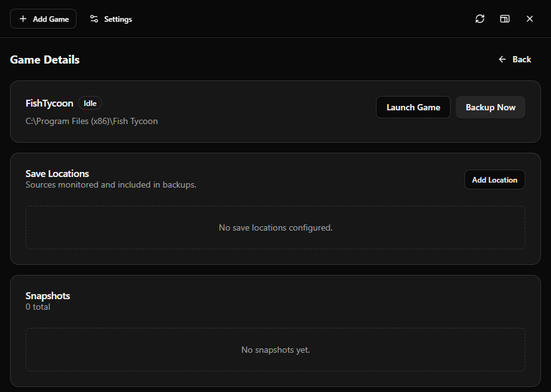Image resolution: width=551 pixels, height=392 pixels.
Task: Click the Fish Tycoon install path text
Action: coord(92,121)
